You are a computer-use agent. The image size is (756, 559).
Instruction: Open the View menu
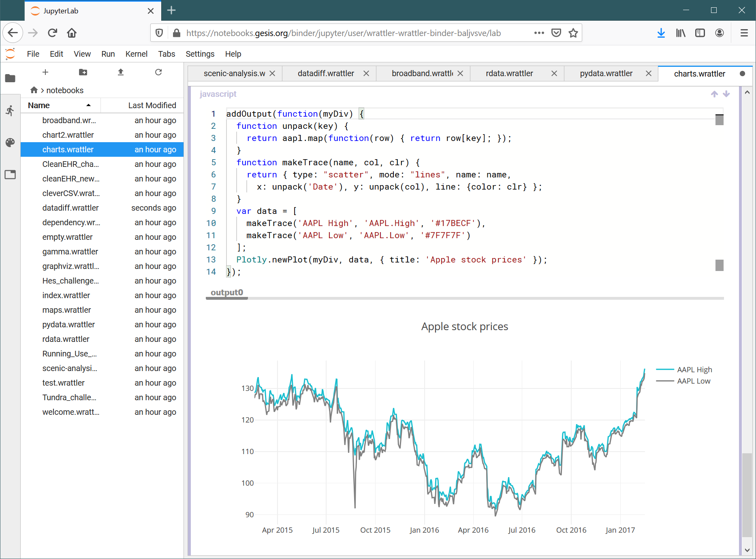coord(82,54)
